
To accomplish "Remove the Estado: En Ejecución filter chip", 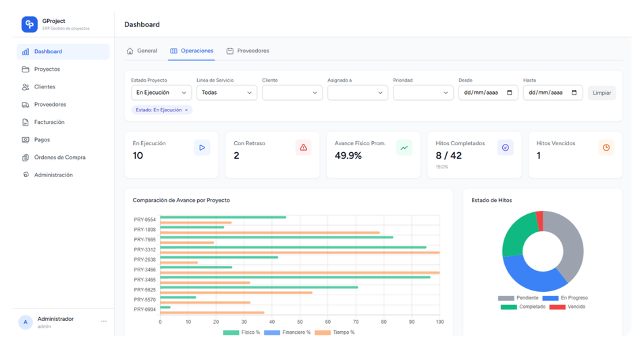I will tap(186, 109).
